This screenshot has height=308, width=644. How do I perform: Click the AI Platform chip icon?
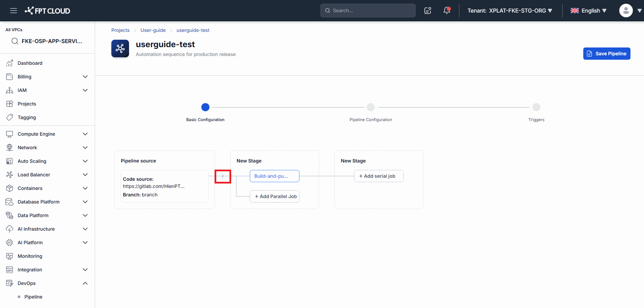tap(10, 243)
